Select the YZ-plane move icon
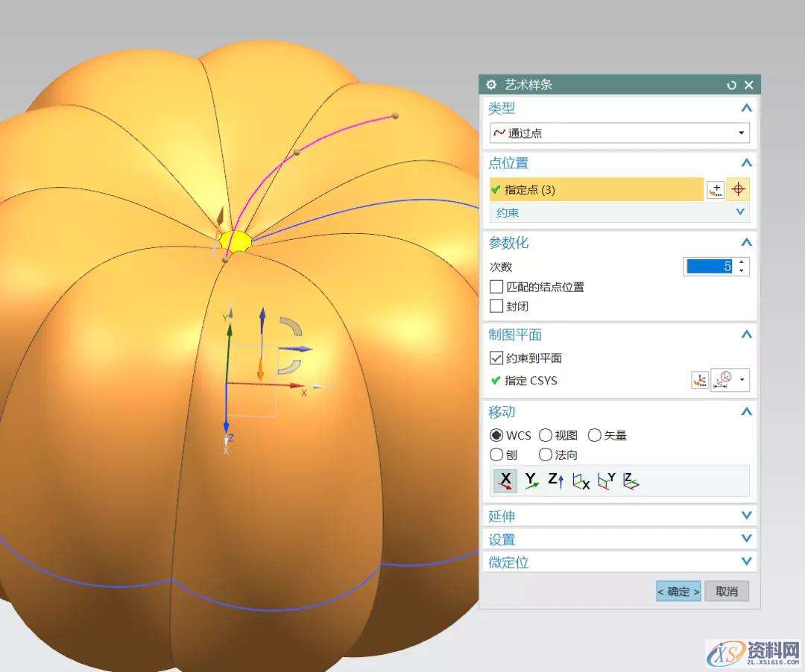 pos(580,481)
